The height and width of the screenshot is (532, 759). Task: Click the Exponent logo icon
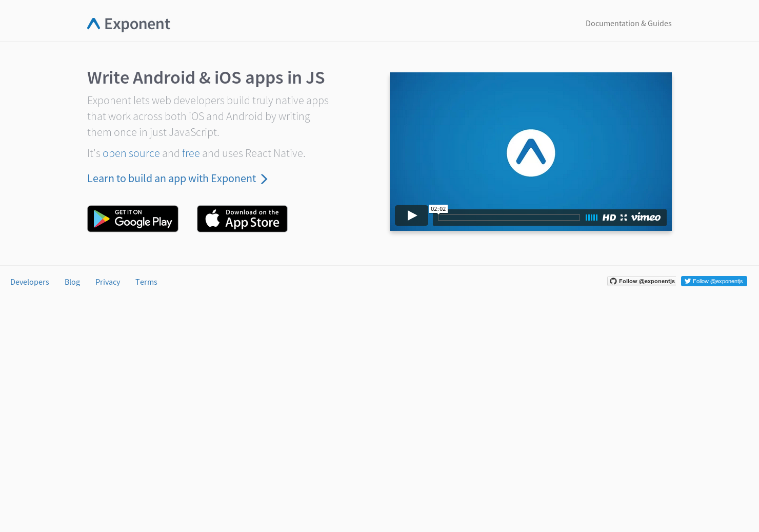[x=93, y=24]
